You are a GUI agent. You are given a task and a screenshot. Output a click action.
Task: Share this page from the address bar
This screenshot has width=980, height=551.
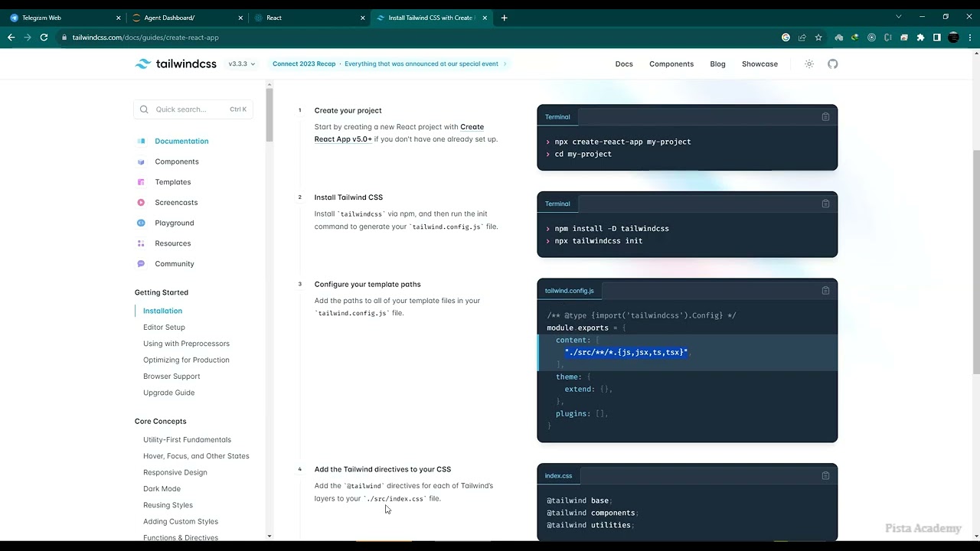802,37
